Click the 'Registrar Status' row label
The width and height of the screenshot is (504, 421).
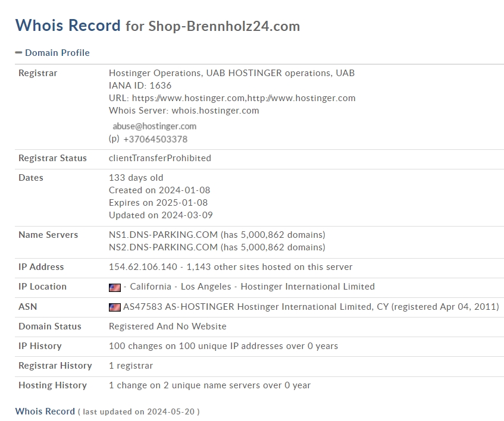[53, 158]
